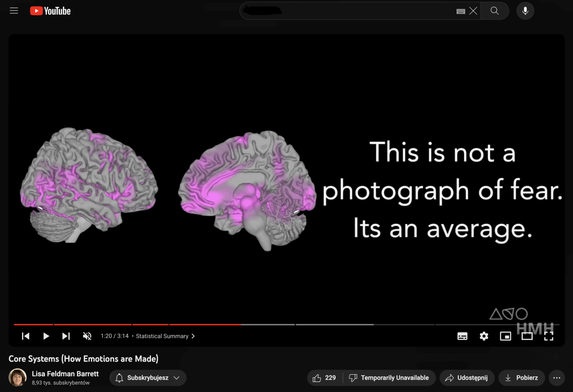Enter fullscreen mode
The height and width of the screenshot is (392, 573).
tap(549, 336)
